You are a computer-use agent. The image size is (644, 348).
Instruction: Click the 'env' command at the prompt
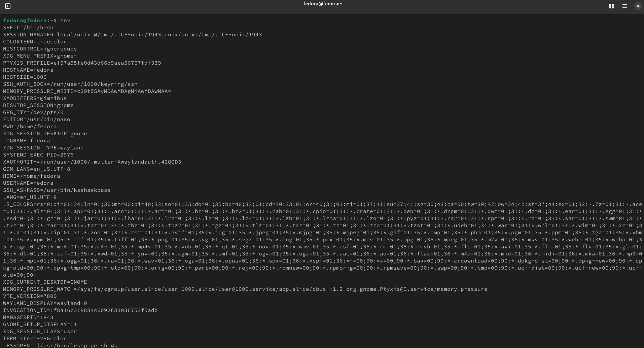[x=65, y=21]
